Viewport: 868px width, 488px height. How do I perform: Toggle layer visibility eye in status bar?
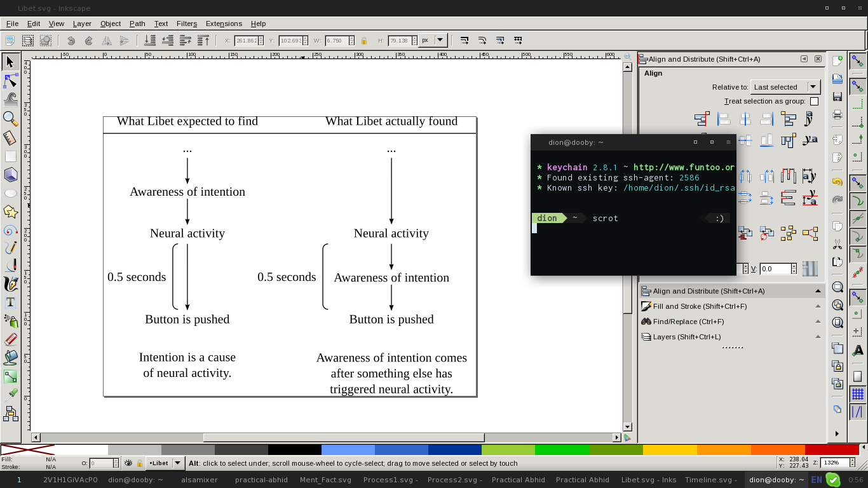[x=128, y=463]
